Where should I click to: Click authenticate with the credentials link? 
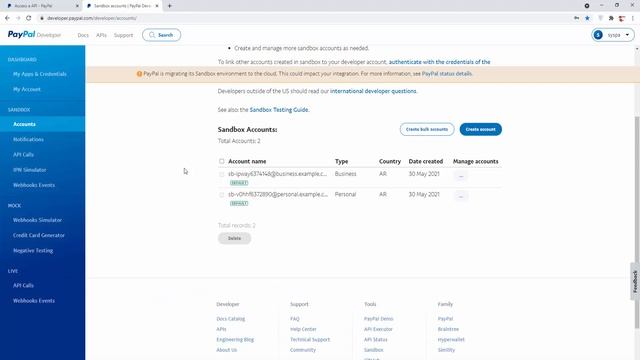pos(439,62)
